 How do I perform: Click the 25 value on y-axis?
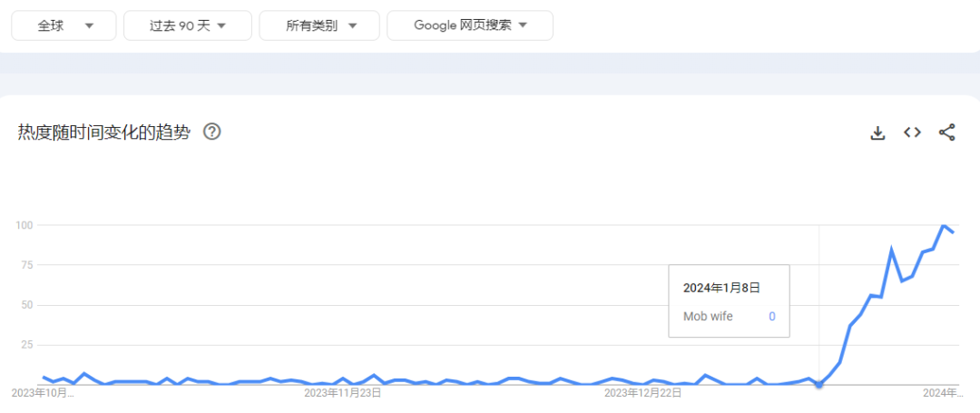pyautogui.click(x=26, y=345)
